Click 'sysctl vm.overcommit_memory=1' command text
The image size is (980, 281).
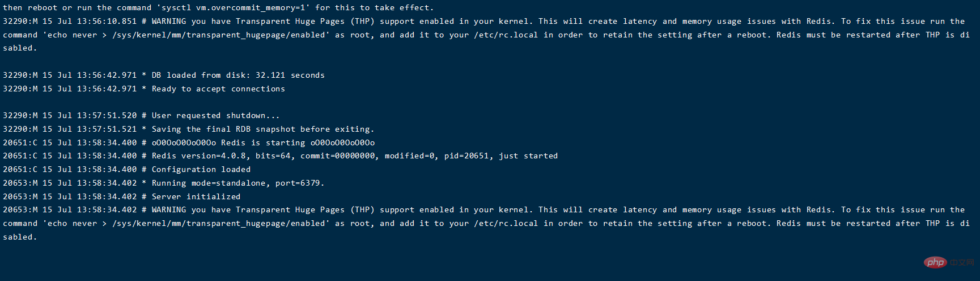coord(236,8)
